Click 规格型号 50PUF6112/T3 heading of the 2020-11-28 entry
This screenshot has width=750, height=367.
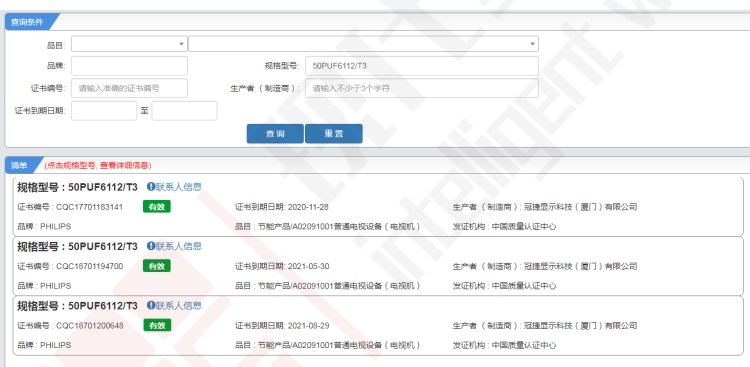(77, 187)
